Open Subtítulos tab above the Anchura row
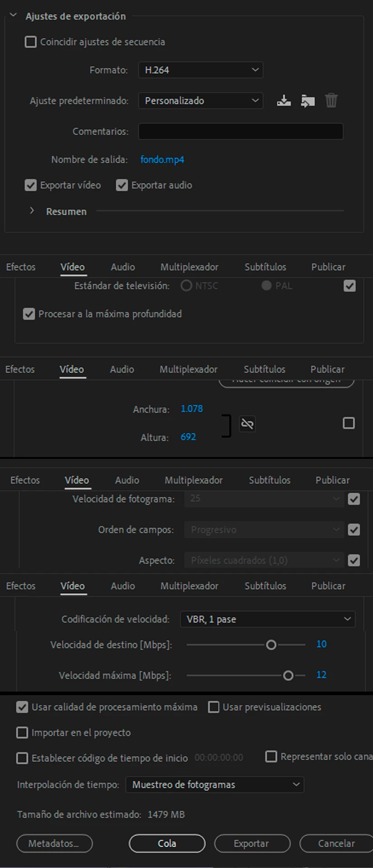Screen dimensions: 373x868 point(264,369)
